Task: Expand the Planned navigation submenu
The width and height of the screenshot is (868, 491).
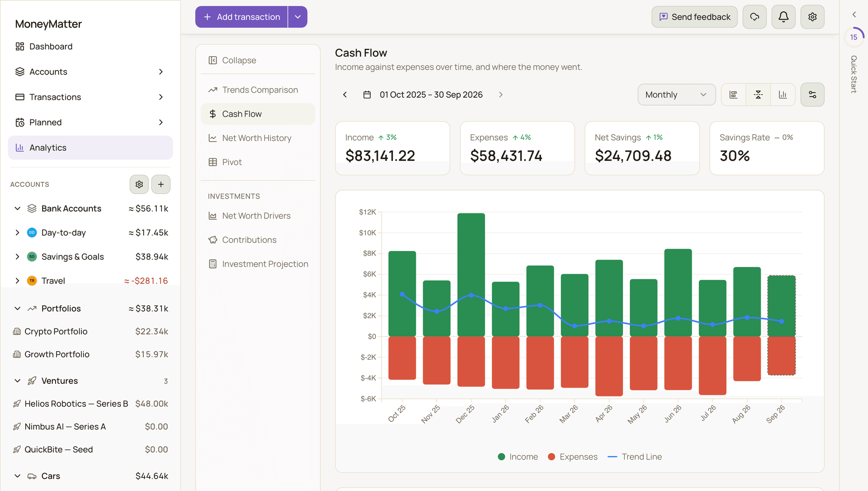Action: [161, 123]
